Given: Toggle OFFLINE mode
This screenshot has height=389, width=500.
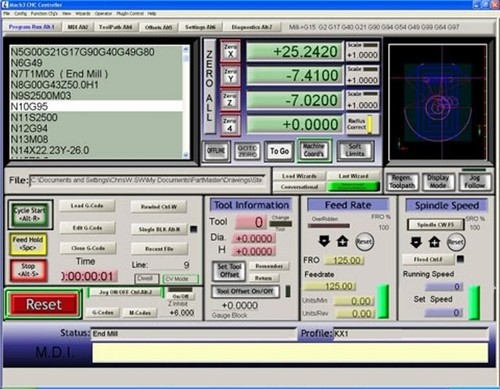Looking at the screenshot, I should point(216,151).
